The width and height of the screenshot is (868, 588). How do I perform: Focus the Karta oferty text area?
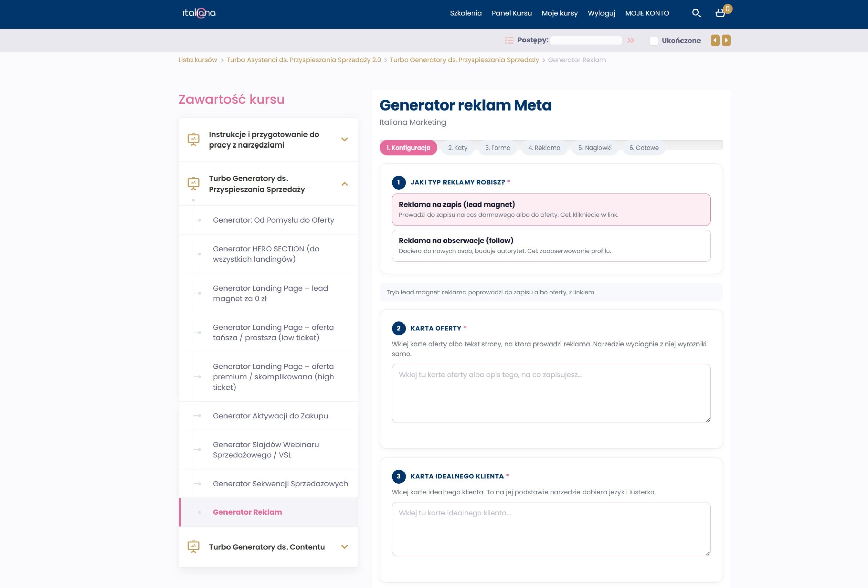551,393
